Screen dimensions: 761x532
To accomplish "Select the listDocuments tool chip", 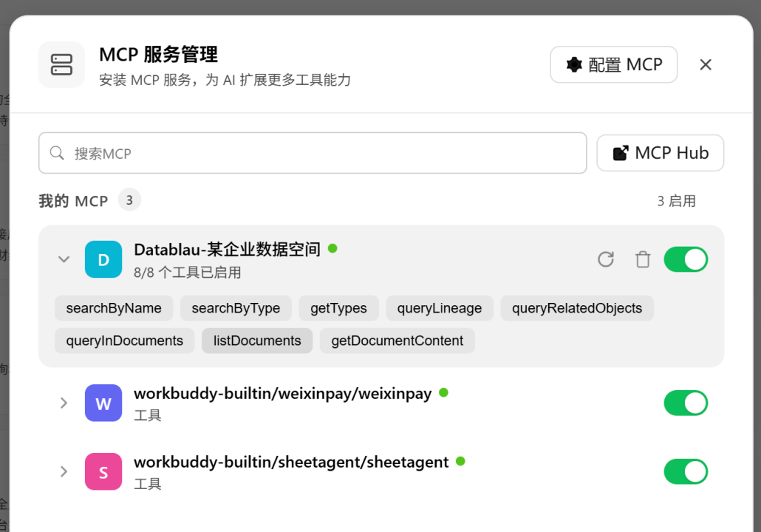I will tap(257, 341).
